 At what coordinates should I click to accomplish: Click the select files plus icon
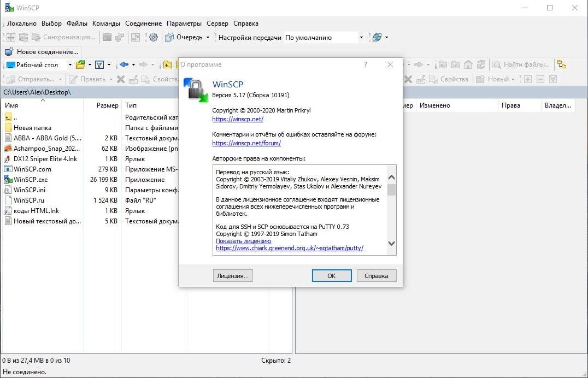click(528, 79)
